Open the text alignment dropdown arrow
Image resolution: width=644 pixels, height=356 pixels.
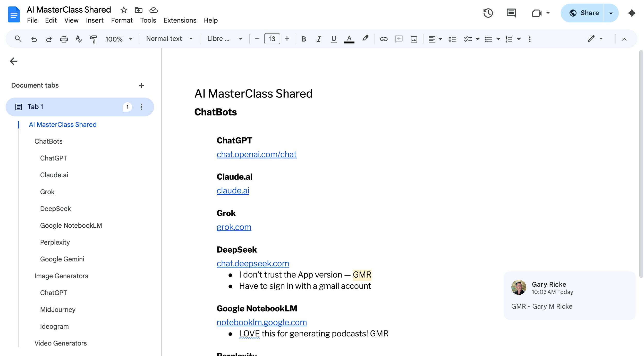coord(440,39)
